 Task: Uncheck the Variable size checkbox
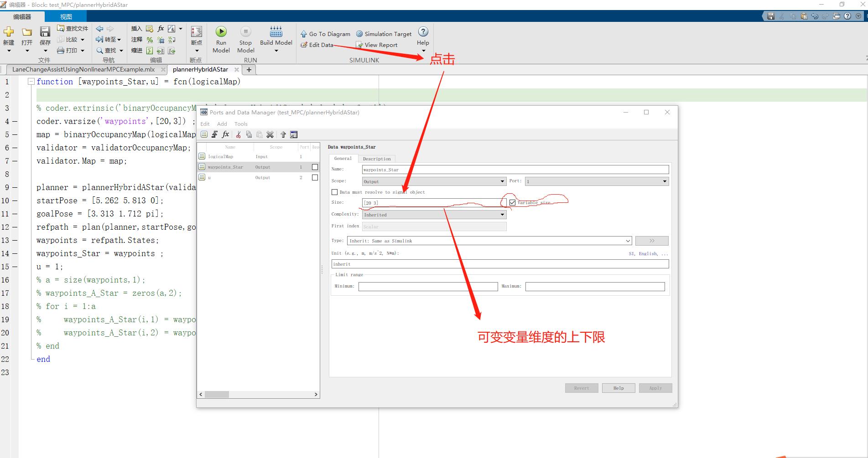(512, 202)
